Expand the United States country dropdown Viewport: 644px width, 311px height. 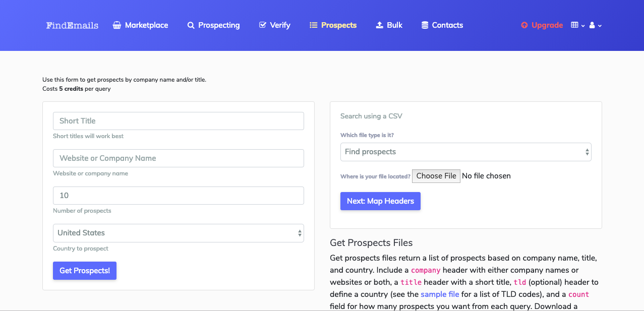[178, 233]
